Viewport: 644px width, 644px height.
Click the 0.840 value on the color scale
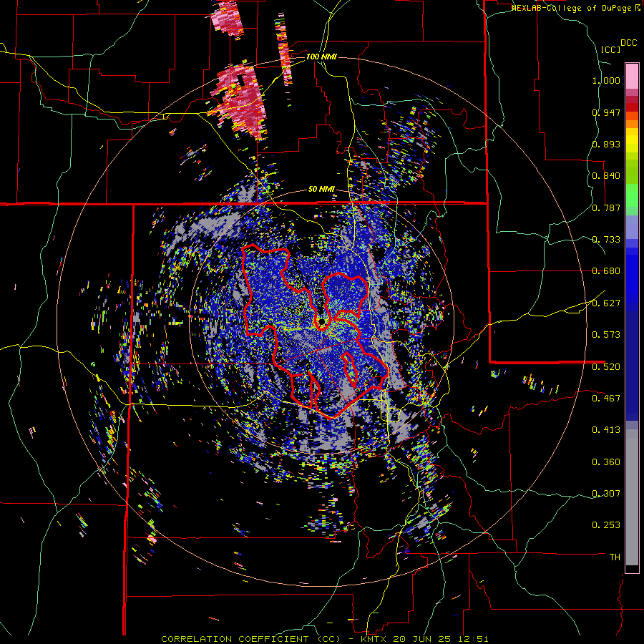tap(606, 176)
